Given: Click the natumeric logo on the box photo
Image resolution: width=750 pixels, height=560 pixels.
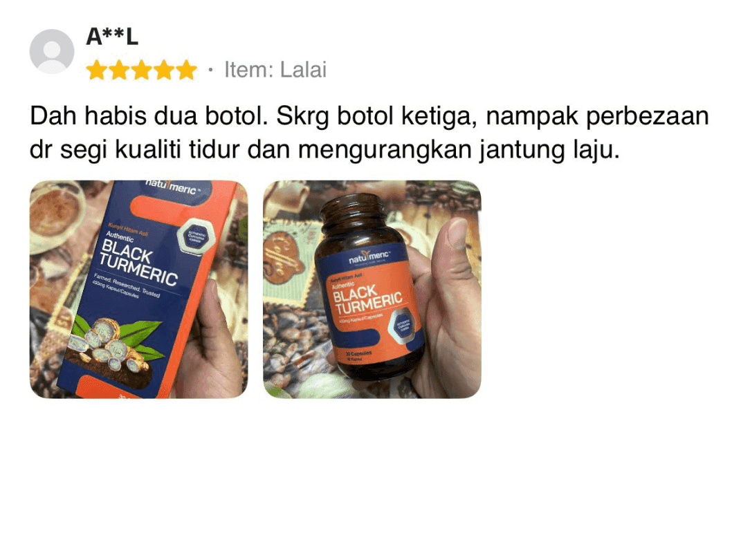Looking at the screenshot, I should tap(172, 187).
